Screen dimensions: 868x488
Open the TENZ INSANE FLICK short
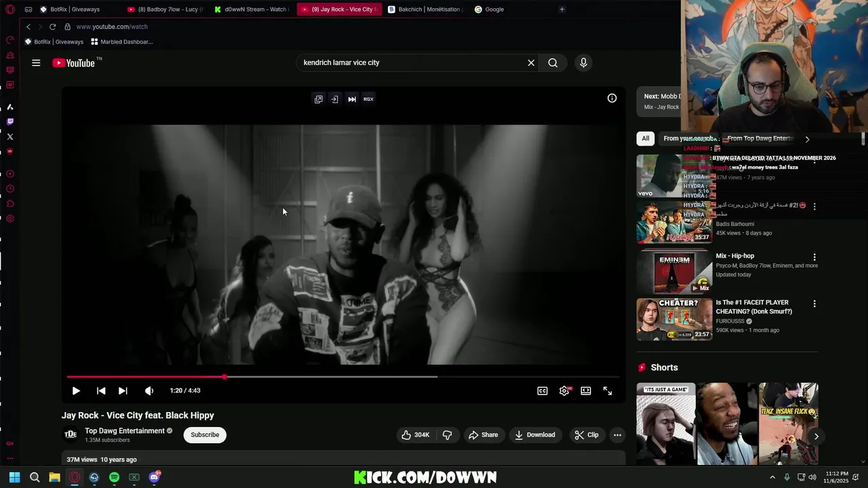tap(789, 424)
